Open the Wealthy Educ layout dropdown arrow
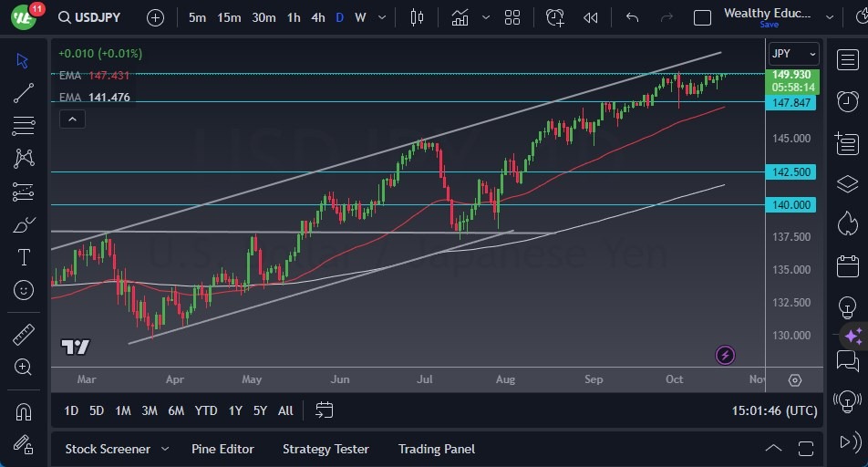The image size is (868, 467). 830,17
